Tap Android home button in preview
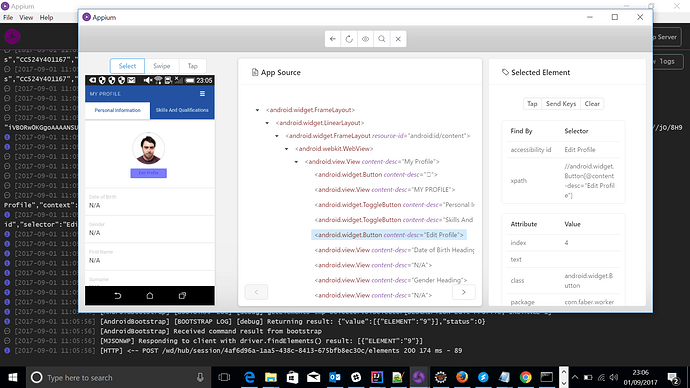Viewport: 690px width, 388px height. pos(150,296)
